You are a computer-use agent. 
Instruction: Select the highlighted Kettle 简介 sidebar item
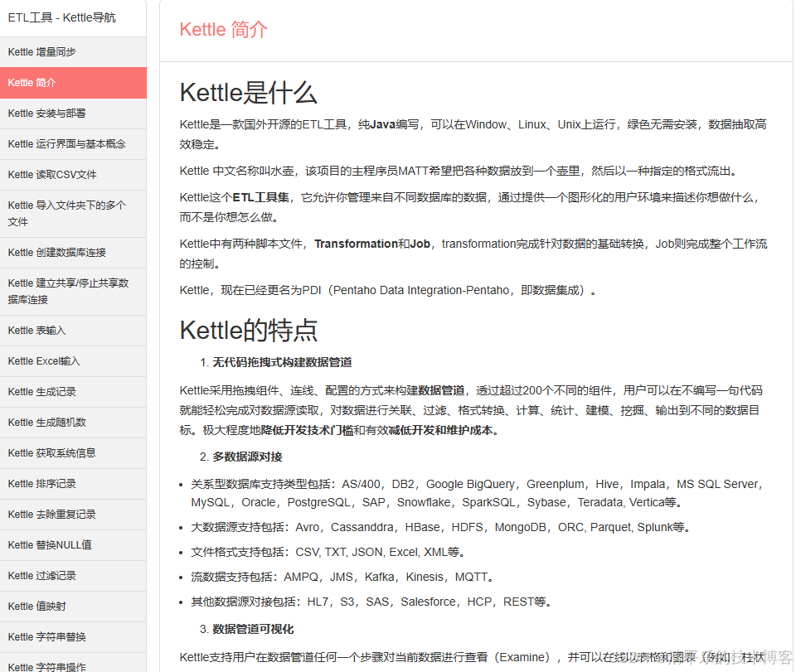click(x=73, y=83)
